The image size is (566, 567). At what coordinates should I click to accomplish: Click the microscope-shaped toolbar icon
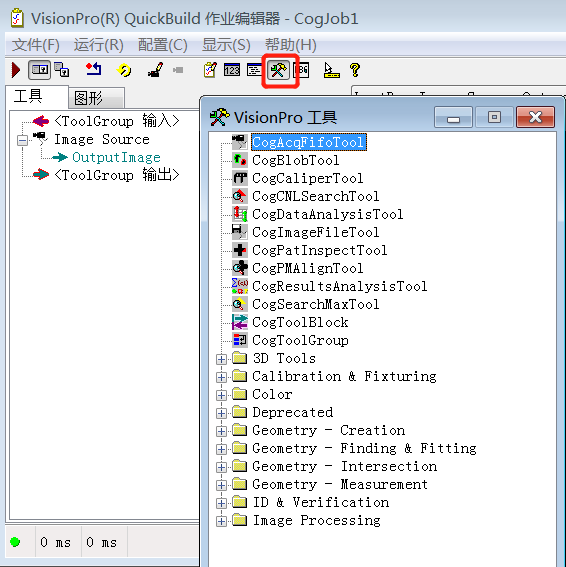click(x=156, y=70)
